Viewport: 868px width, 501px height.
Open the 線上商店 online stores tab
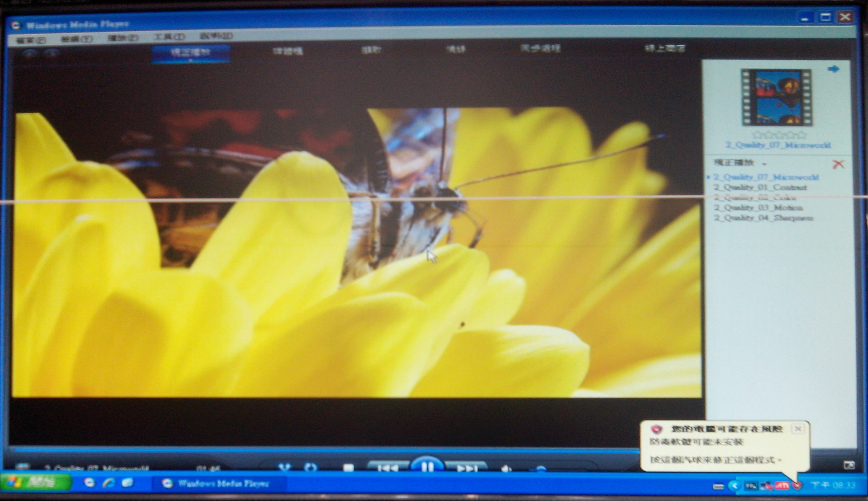click(x=665, y=47)
